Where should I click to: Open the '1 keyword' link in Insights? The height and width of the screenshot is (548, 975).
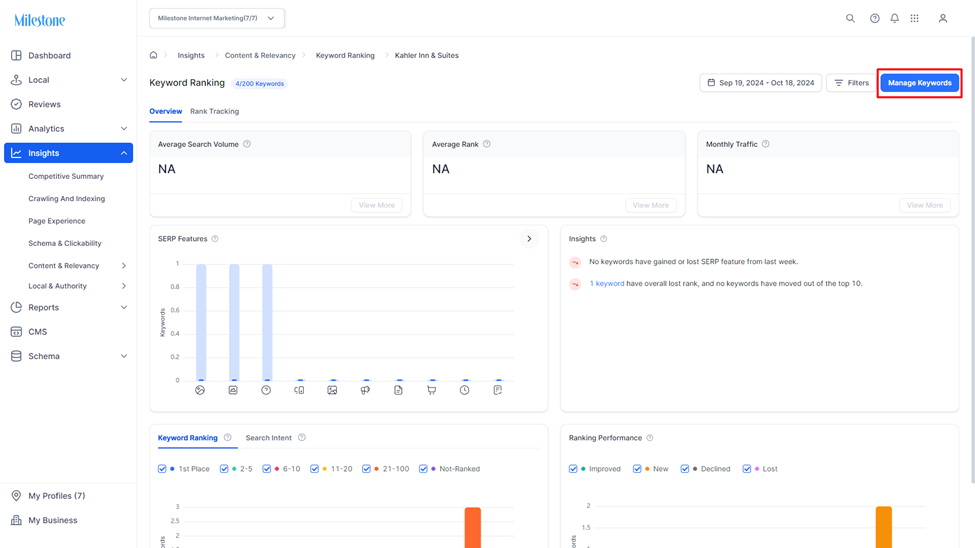(x=607, y=284)
